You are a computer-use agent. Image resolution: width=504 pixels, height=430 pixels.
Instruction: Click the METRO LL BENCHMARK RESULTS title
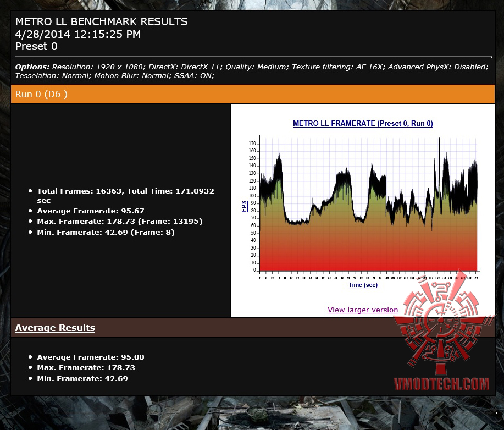pyautogui.click(x=101, y=21)
